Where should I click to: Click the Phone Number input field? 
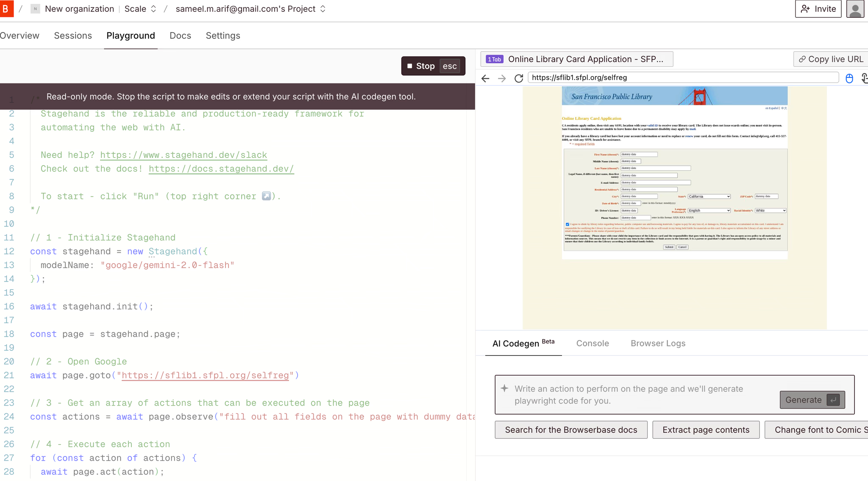(636, 218)
